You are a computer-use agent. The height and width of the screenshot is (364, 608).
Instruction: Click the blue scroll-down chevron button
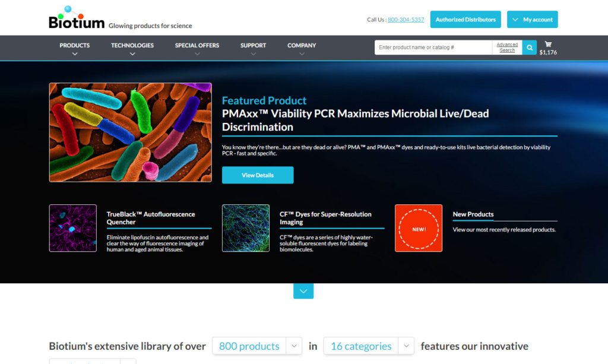point(303,291)
